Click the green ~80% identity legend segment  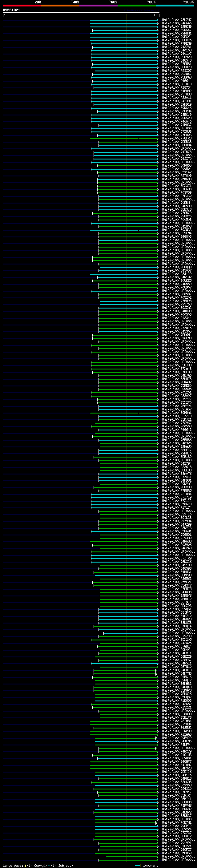[137, 6]
